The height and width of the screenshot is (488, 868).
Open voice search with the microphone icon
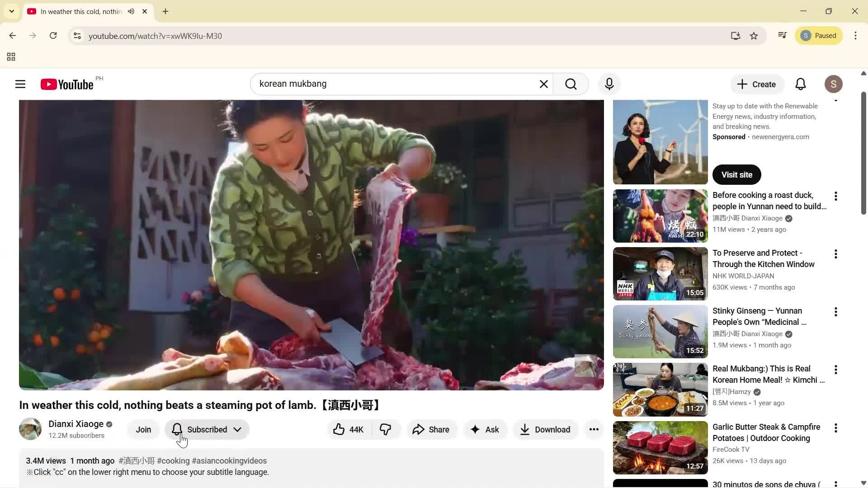[x=609, y=84]
